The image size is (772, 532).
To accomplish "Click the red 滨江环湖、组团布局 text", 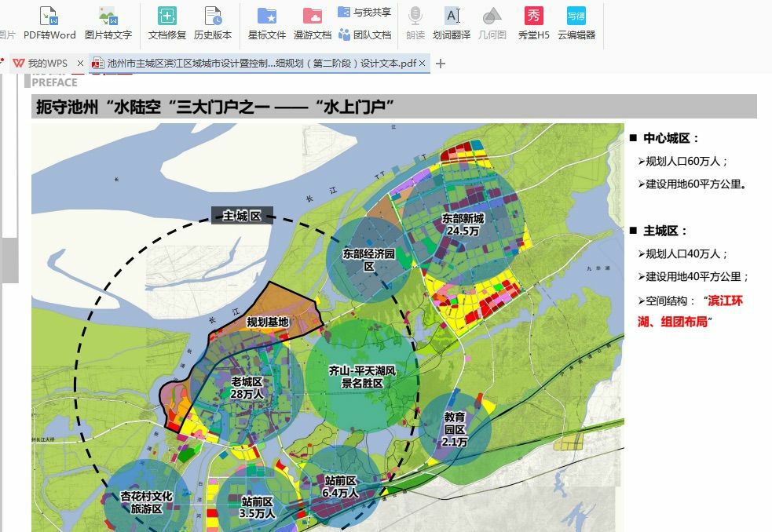I will coord(690,311).
